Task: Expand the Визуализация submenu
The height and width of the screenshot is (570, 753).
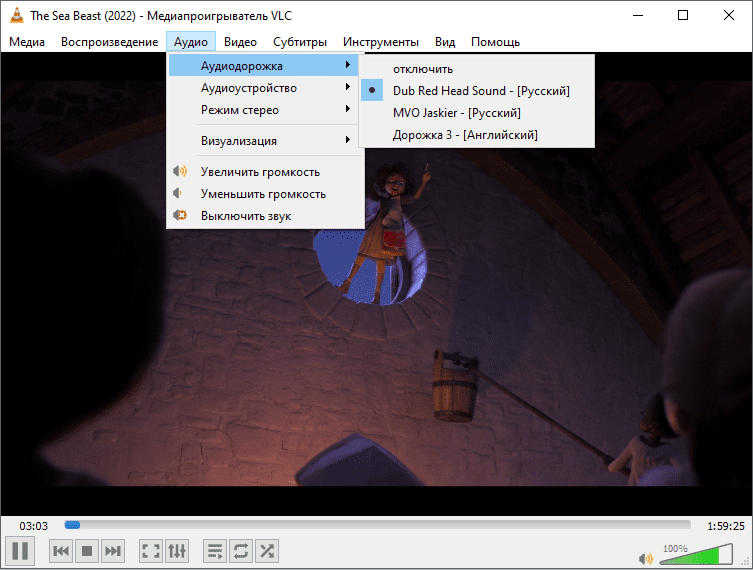Action: point(264,141)
